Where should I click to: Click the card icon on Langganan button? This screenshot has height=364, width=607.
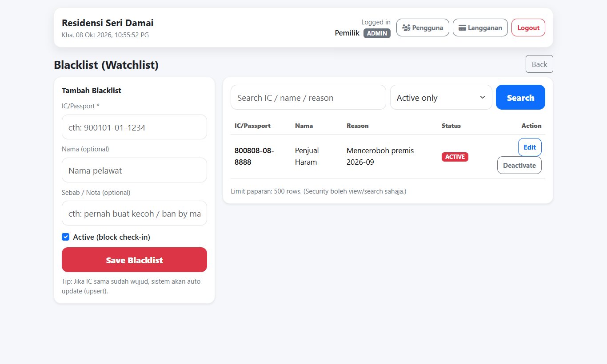click(462, 28)
